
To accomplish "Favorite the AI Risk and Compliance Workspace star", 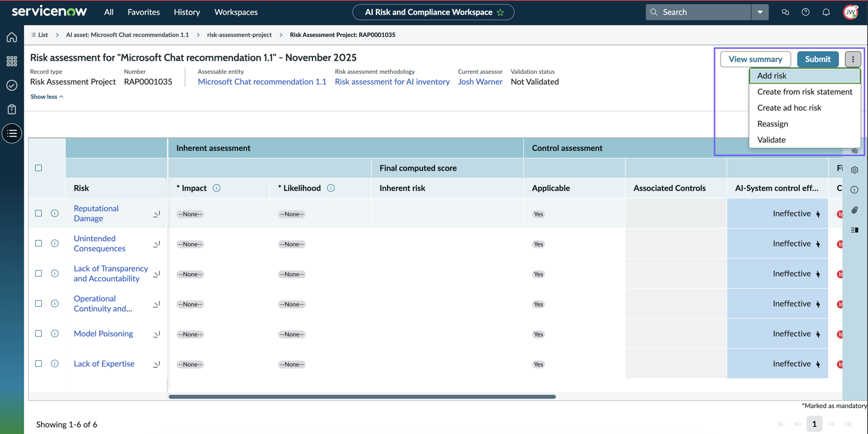I will [x=501, y=12].
